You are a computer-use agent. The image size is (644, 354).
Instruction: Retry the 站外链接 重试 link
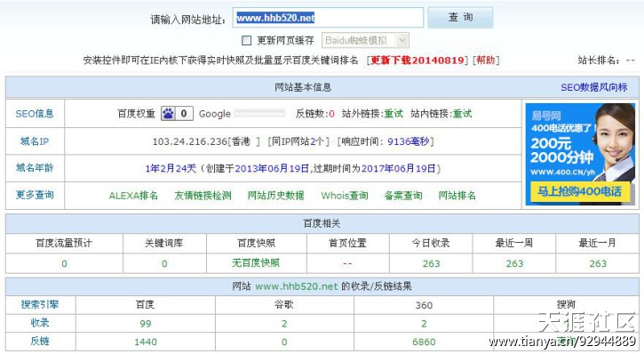tap(394, 114)
